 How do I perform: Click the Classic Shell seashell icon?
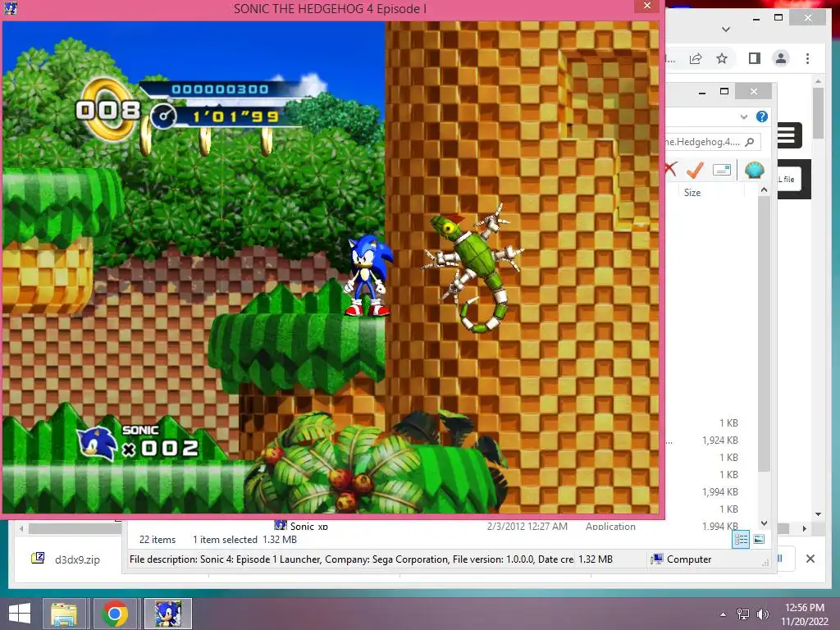click(x=755, y=170)
